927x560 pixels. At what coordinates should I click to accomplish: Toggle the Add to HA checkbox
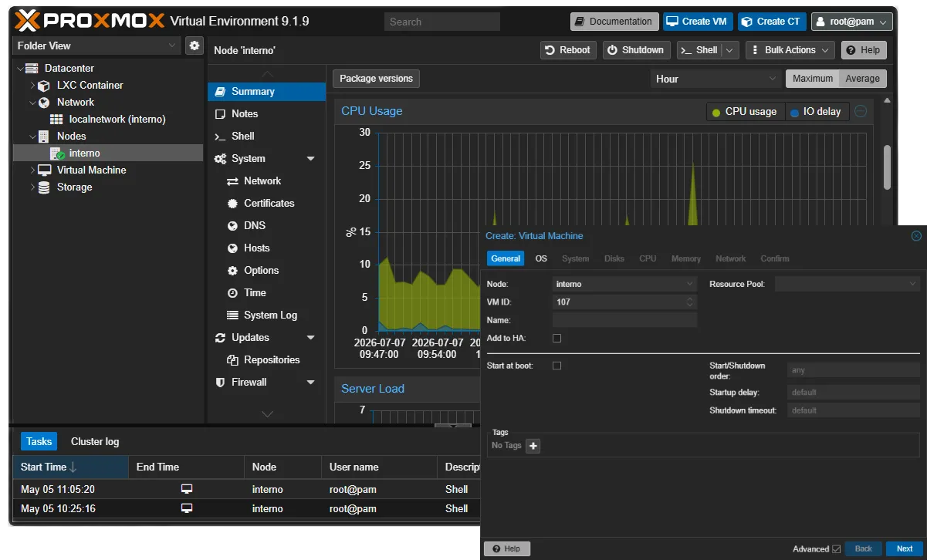pyautogui.click(x=557, y=338)
